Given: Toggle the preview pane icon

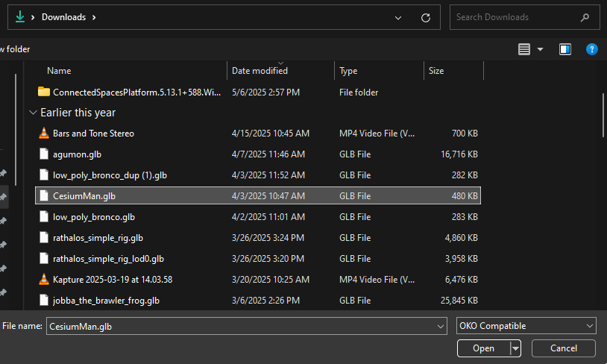Looking at the screenshot, I should click(x=565, y=49).
